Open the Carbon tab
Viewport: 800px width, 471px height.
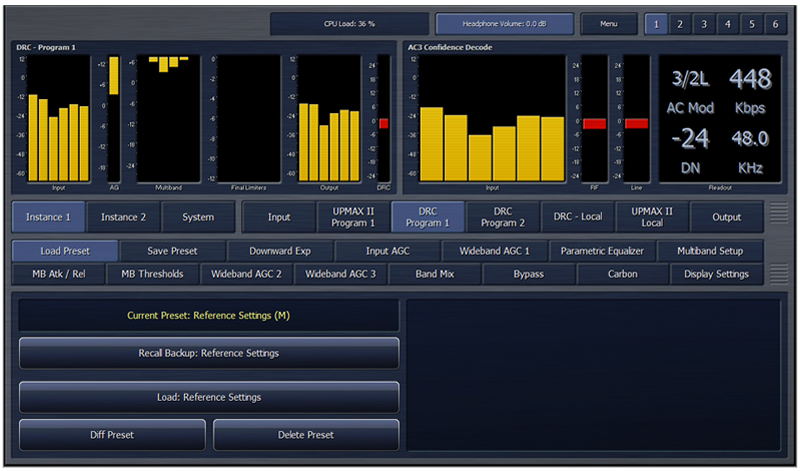pyautogui.click(x=622, y=274)
